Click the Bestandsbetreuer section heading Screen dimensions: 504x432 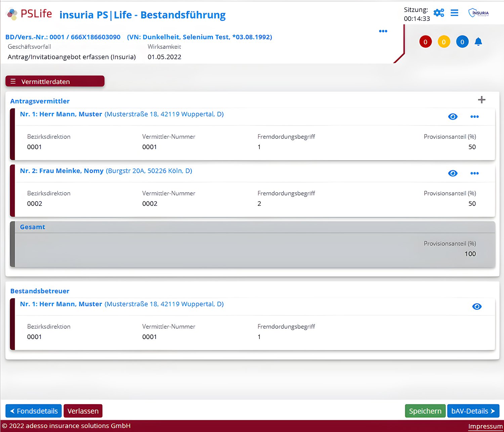(40, 291)
